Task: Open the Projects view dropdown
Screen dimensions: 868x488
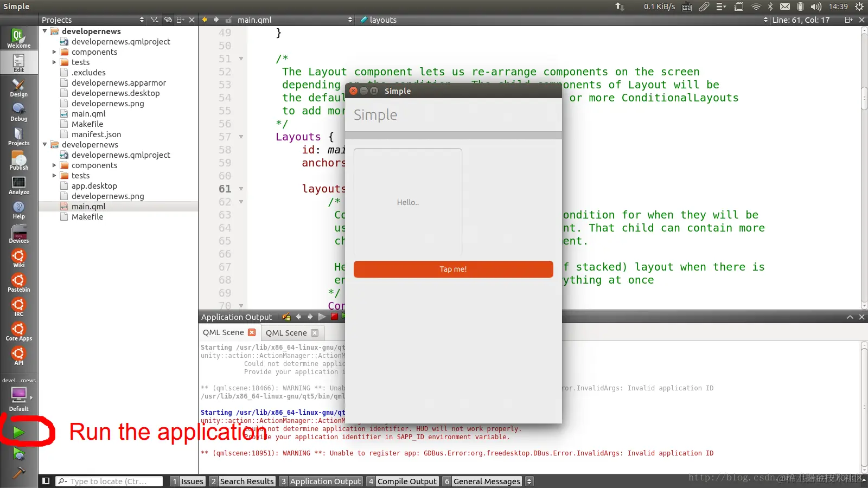Action: pos(93,20)
